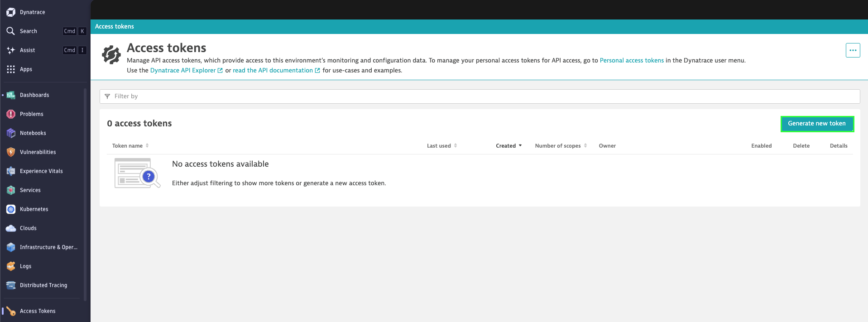
Task: Open the Dynatrace API Explorer link
Action: click(183, 70)
